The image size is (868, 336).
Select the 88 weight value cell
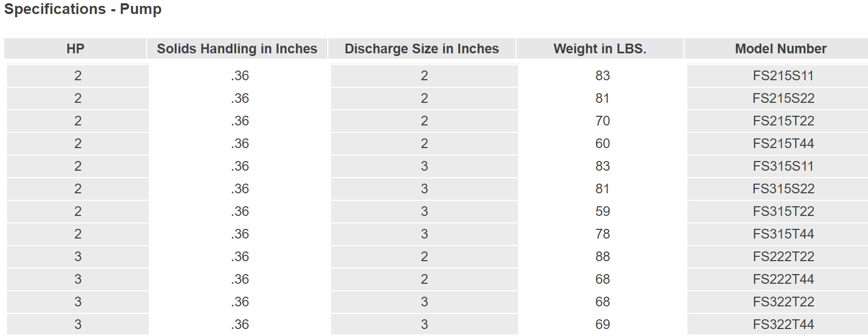[x=603, y=257]
